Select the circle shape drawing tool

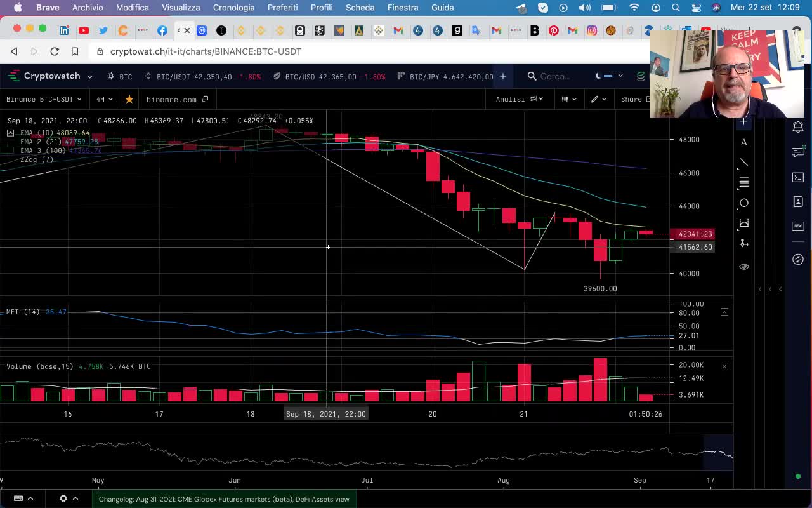coord(743,203)
